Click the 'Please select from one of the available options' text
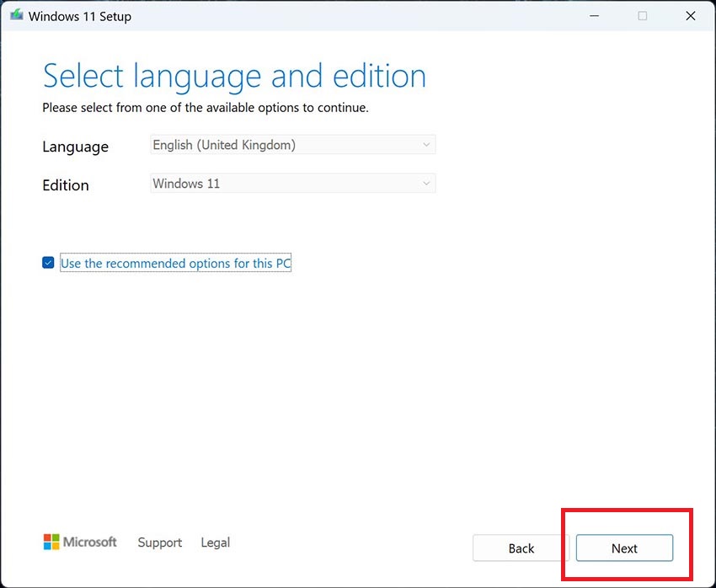716x588 pixels. point(206,108)
